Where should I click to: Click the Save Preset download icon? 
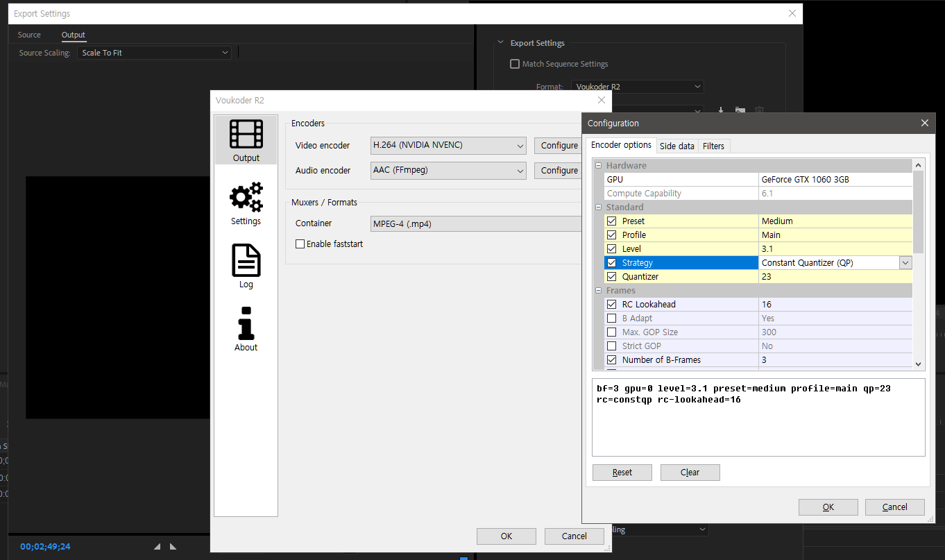721,110
